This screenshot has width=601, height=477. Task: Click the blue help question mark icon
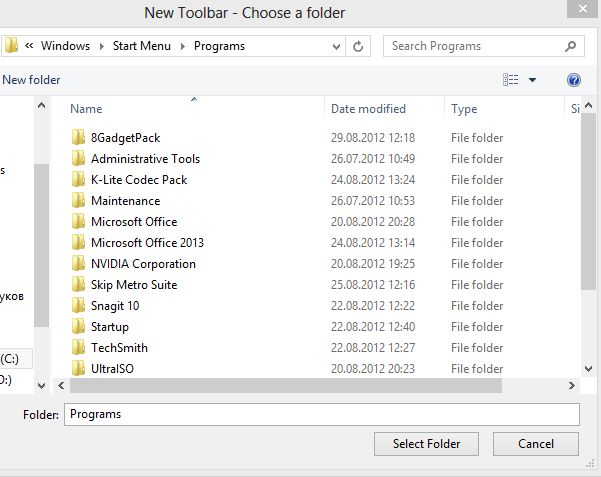[573, 80]
